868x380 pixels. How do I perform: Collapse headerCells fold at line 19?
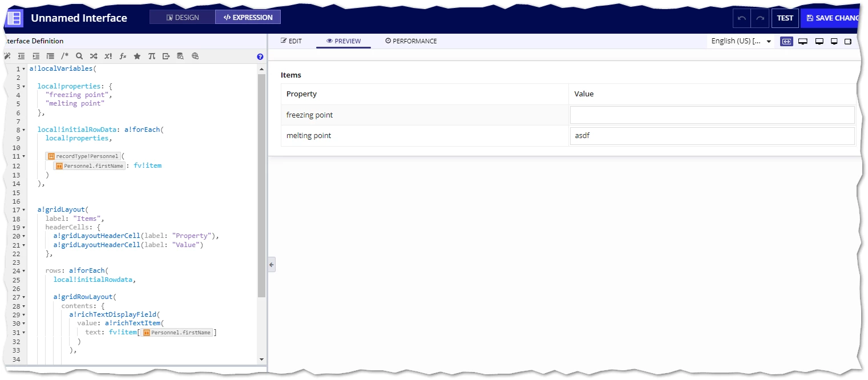click(23, 228)
